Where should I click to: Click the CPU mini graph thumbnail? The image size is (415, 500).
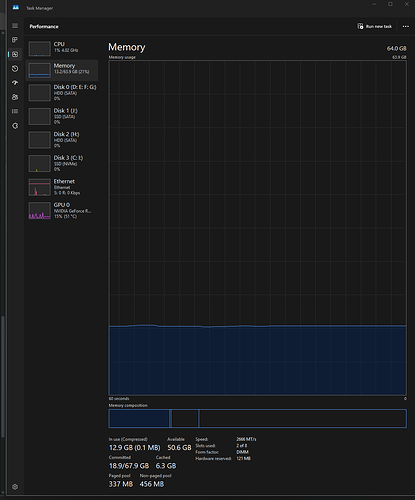click(39, 49)
